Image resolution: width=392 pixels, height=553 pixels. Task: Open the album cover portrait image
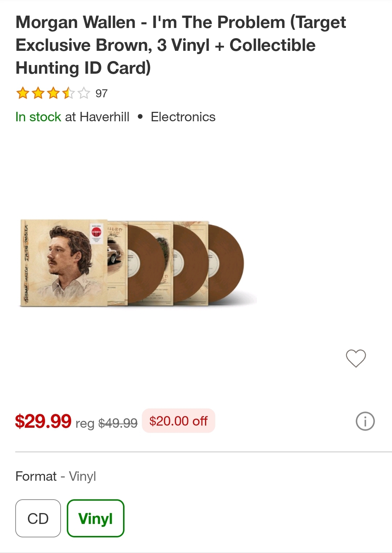click(64, 263)
